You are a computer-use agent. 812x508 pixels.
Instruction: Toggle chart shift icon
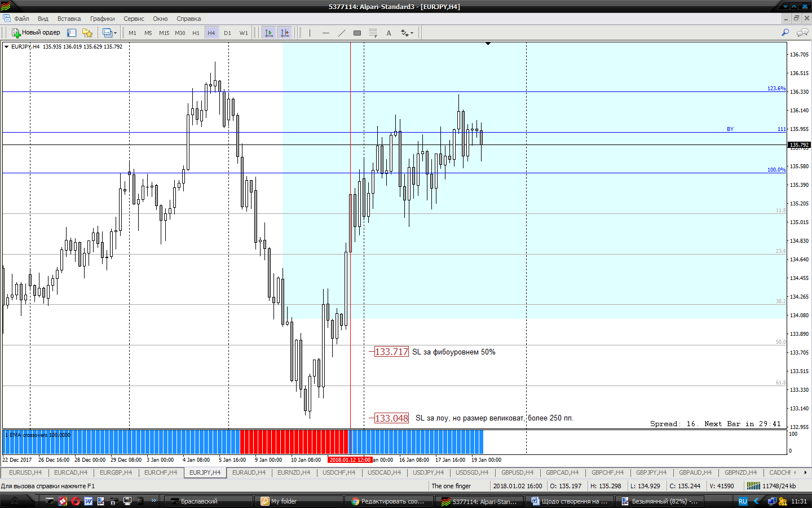tap(285, 33)
